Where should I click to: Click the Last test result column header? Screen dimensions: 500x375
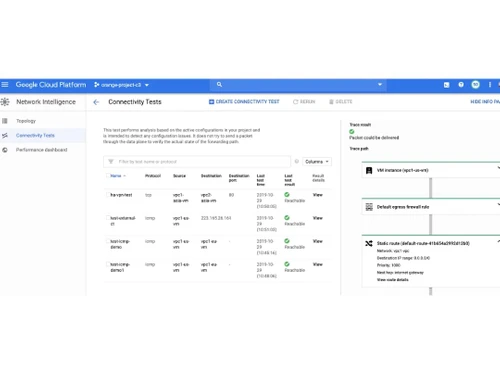[289, 180]
